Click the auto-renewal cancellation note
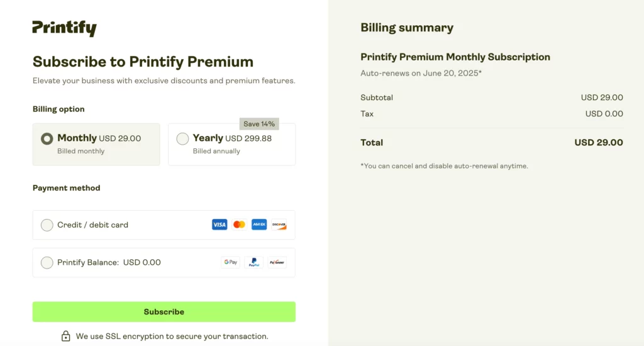 tap(444, 166)
